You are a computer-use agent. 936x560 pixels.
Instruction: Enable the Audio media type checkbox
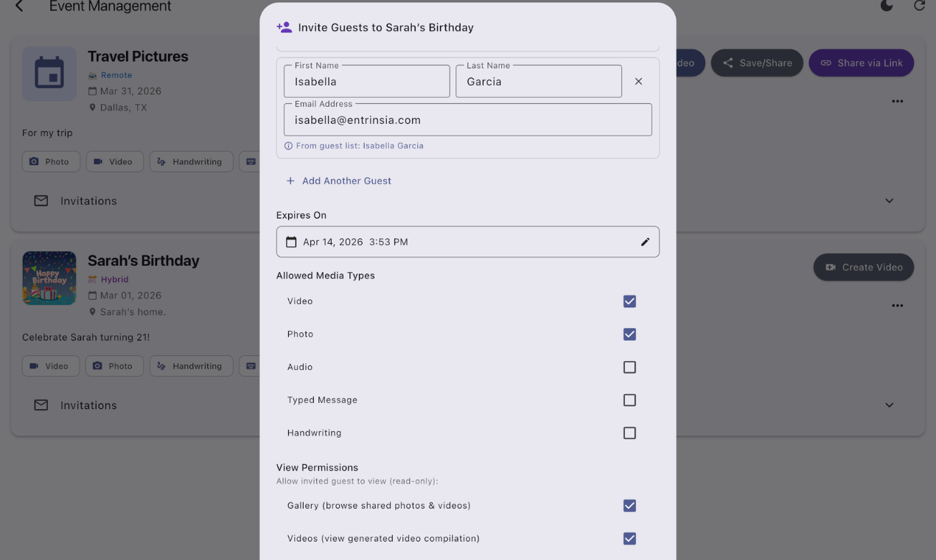tap(629, 367)
